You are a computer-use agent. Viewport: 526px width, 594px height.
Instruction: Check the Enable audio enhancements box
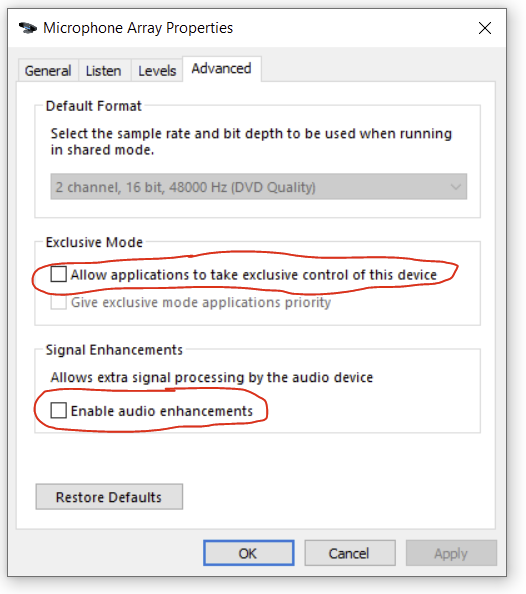59,411
